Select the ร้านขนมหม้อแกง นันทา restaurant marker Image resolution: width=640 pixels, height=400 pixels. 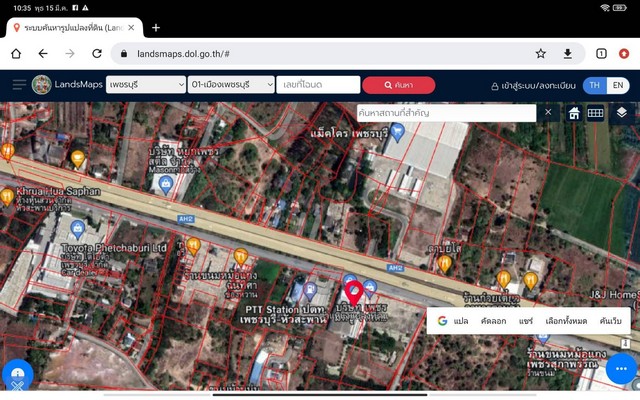pos(241,257)
